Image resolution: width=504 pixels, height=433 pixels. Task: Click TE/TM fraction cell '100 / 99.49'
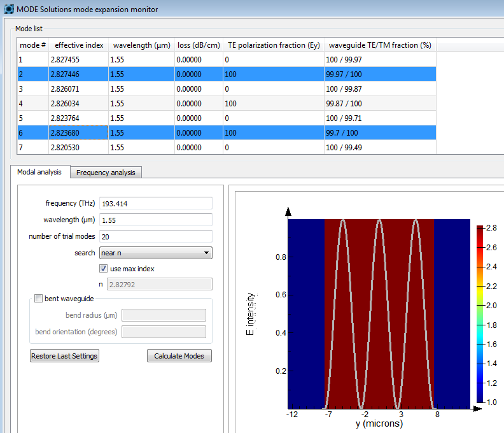(380, 147)
